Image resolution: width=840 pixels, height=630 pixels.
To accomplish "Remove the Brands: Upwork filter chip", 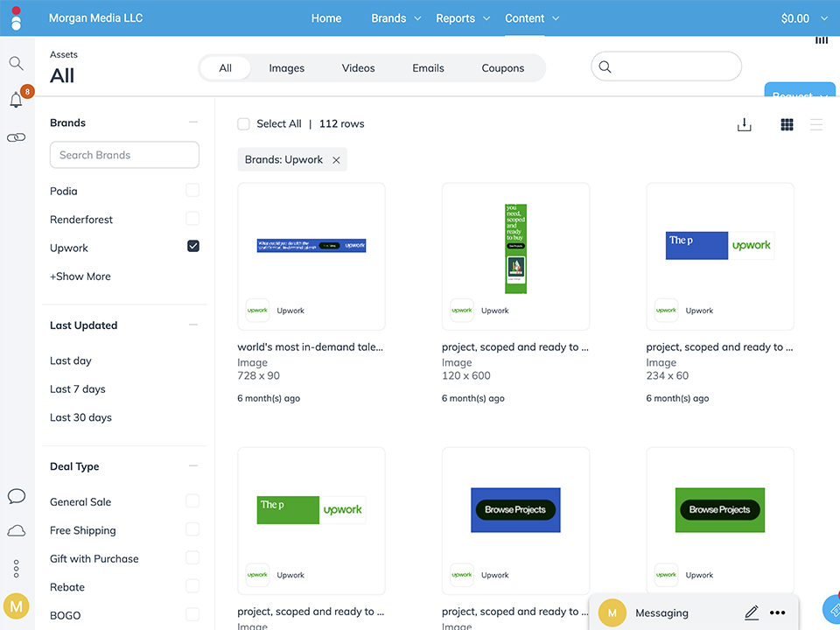I will click(x=336, y=160).
